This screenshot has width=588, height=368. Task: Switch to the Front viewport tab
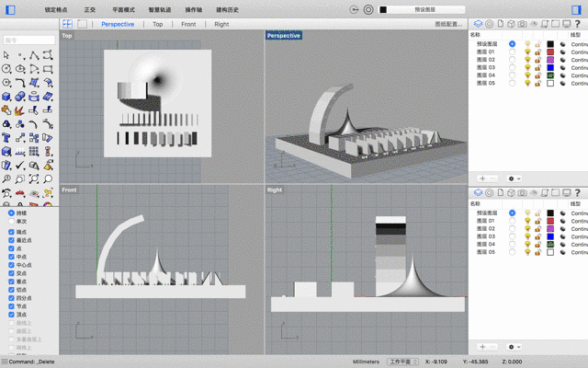188,24
